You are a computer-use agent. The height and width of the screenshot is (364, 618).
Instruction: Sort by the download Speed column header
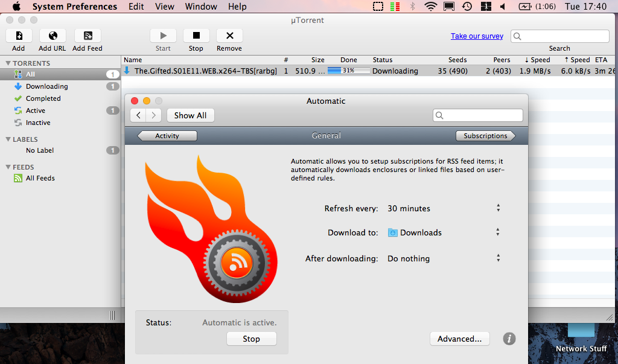[537, 60]
